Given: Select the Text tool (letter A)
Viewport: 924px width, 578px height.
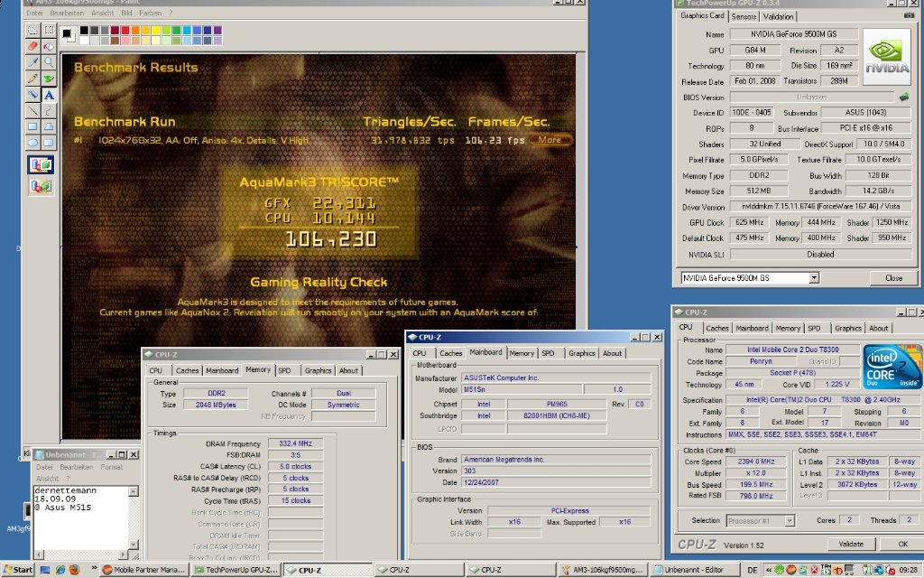Looking at the screenshot, I should pyautogui.click(x=49, y=94).
